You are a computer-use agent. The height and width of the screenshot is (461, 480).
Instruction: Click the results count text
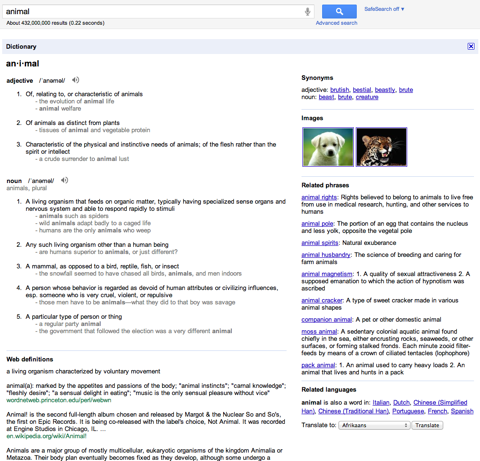click(55, 23)
